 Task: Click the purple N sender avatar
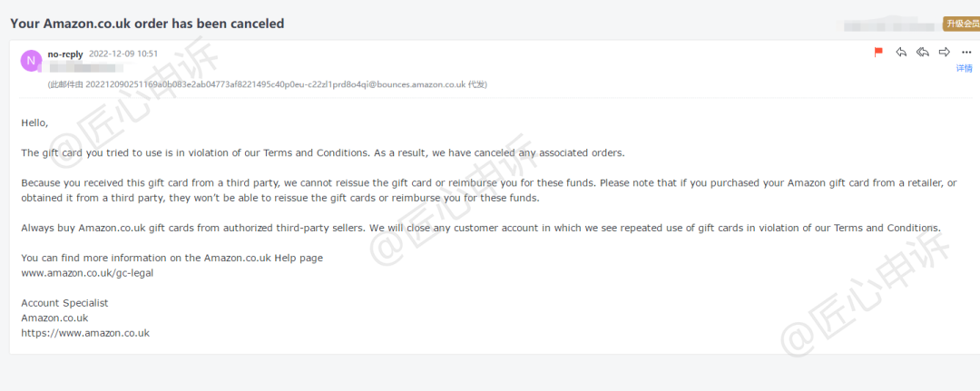[31, 61]
